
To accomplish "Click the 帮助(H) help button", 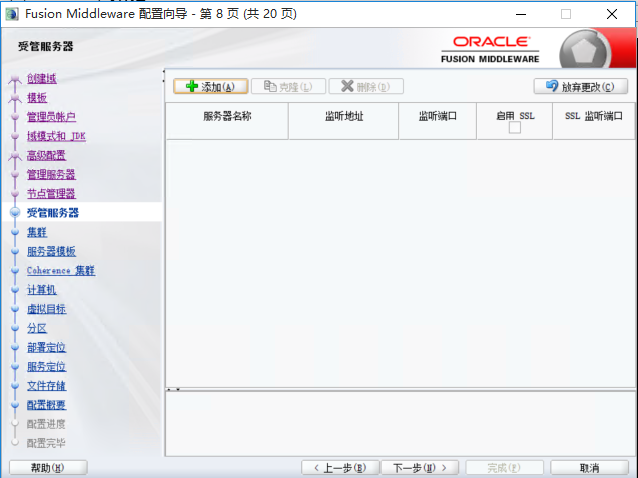I will coord(48,468).
